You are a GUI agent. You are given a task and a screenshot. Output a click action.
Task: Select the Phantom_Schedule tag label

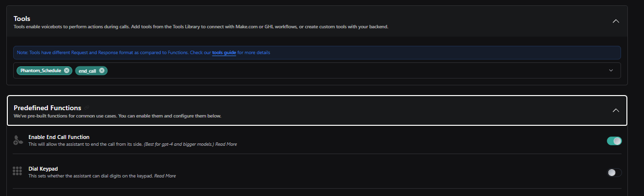pos(41,70)
